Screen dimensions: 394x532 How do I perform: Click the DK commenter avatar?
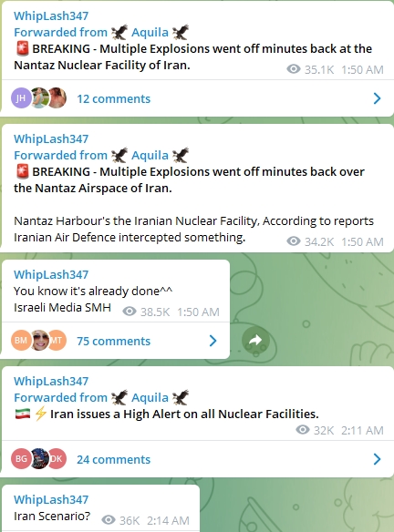[x=57, y=459]
